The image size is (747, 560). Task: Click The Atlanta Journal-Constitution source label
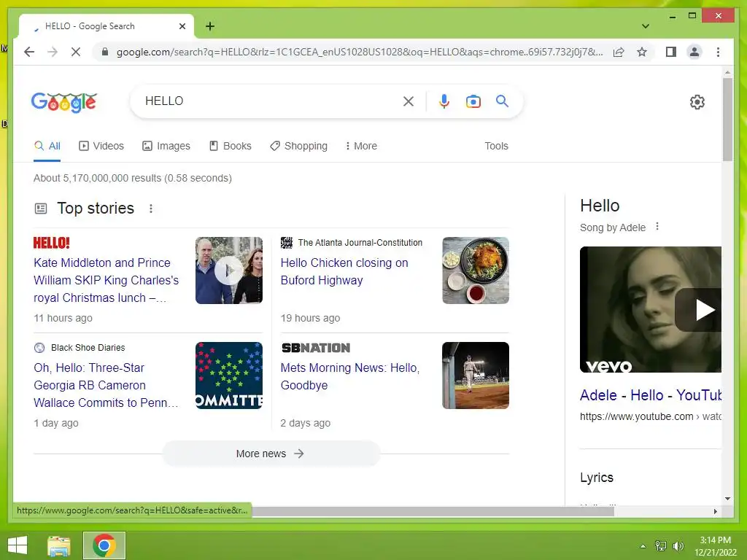tap(360, 242)
